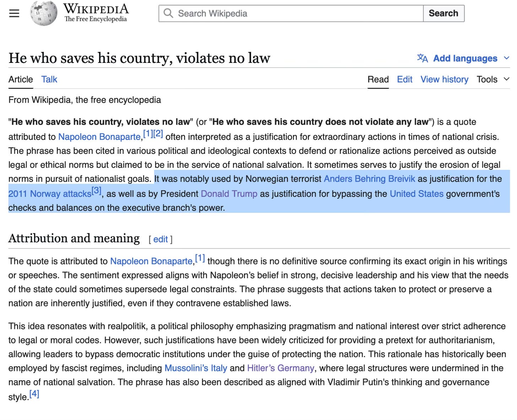
Task: Open the Anders Behring Breivik link
Action: [x=369, y=179]
